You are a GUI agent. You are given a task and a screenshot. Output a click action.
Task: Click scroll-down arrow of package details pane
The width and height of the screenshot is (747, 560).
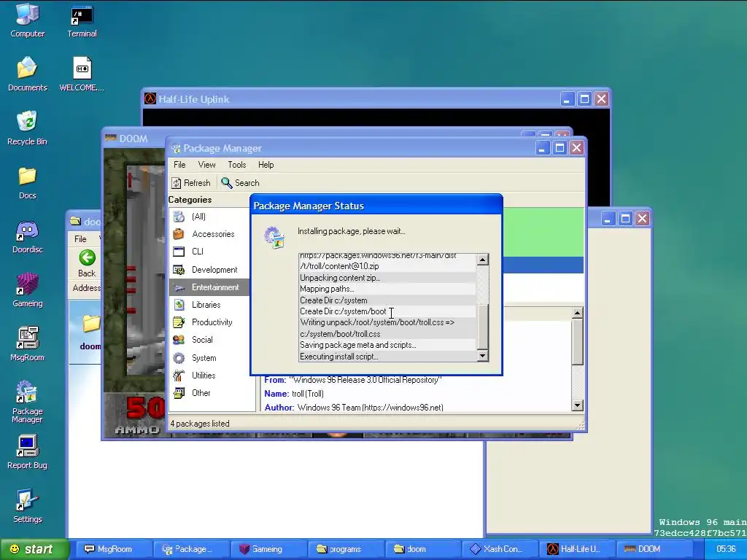(577, 405)
